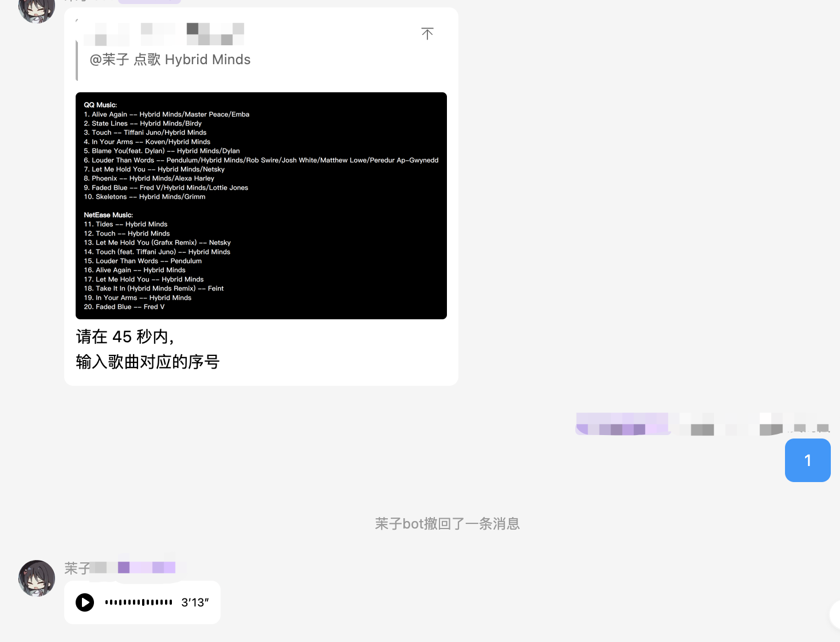
Task: Click the "QQ Music:" heading in song list
Action: pos(100,105)
